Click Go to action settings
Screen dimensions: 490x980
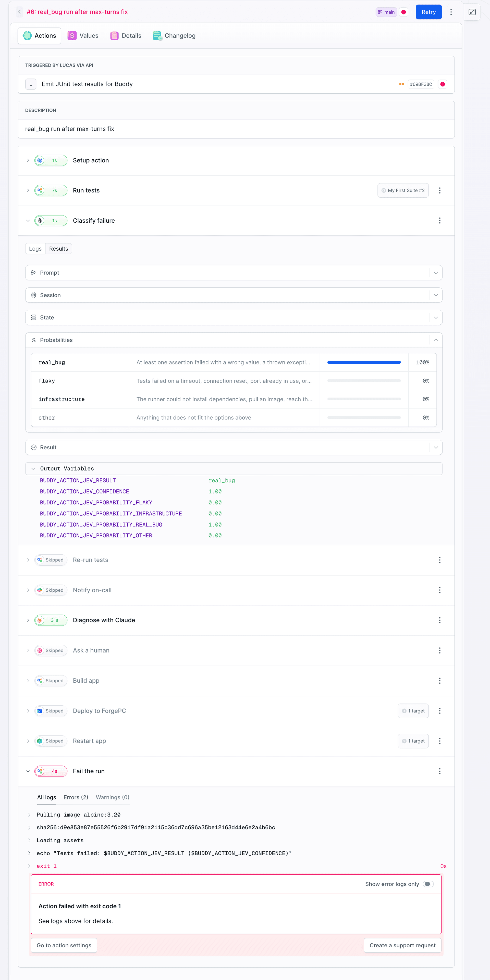point(64,945)
